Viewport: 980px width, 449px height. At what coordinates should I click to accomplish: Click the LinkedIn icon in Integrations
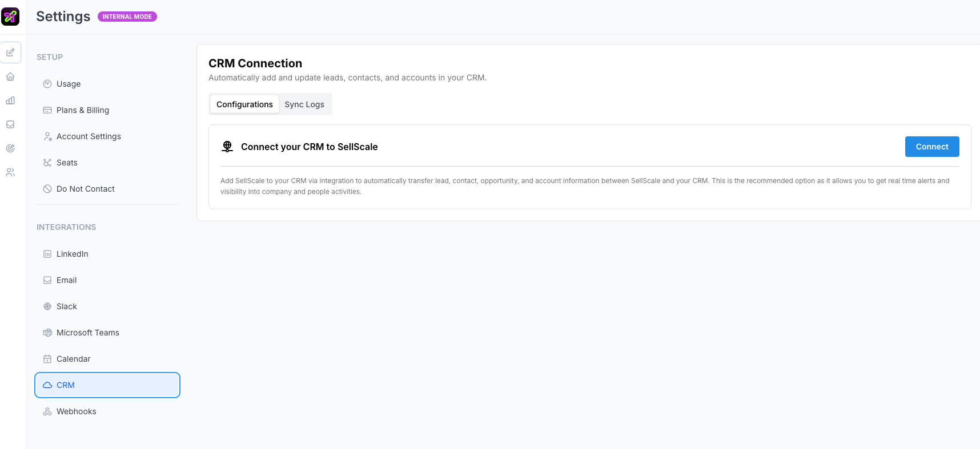point(47,254)
